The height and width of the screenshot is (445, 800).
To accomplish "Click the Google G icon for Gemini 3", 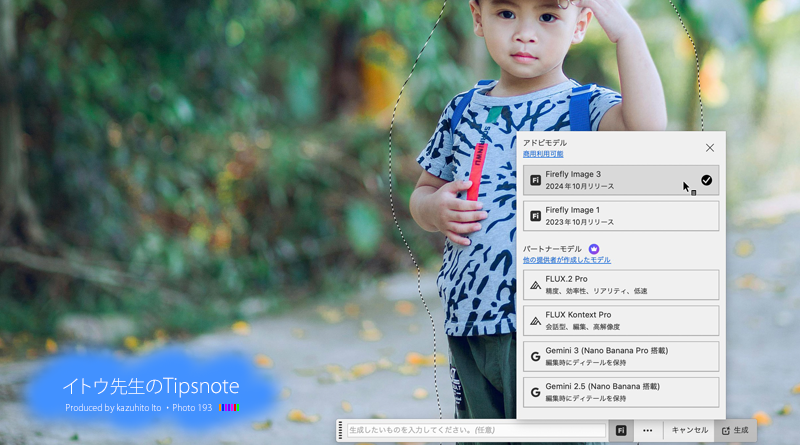I will tap(535, 357).
